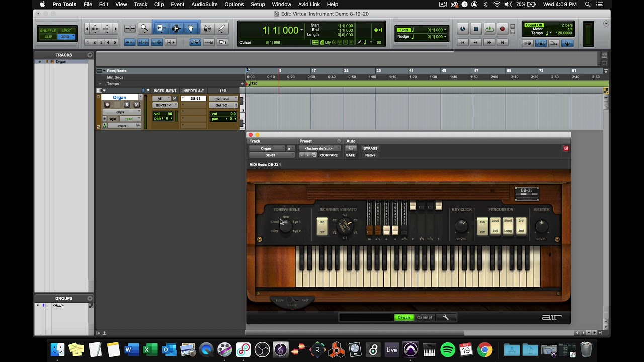Click the Fast Forward transport button
644x362 pixels.
tap(489, 43)
